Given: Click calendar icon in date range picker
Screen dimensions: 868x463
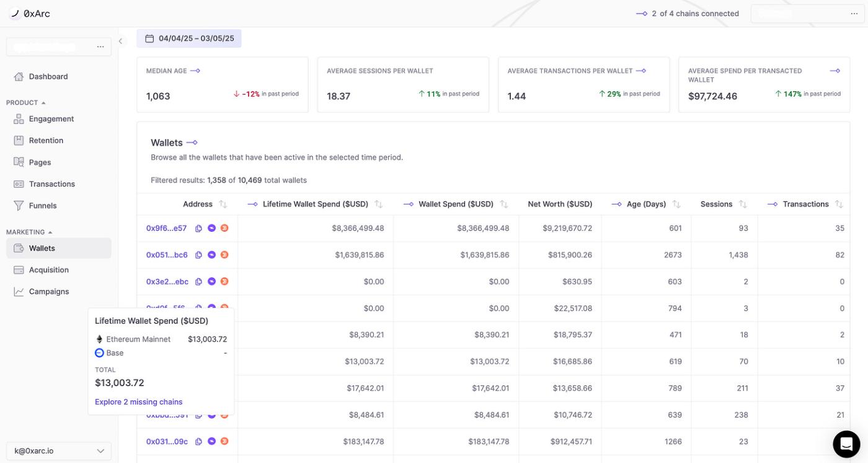Looking at the screenshot, I should 149,38.
